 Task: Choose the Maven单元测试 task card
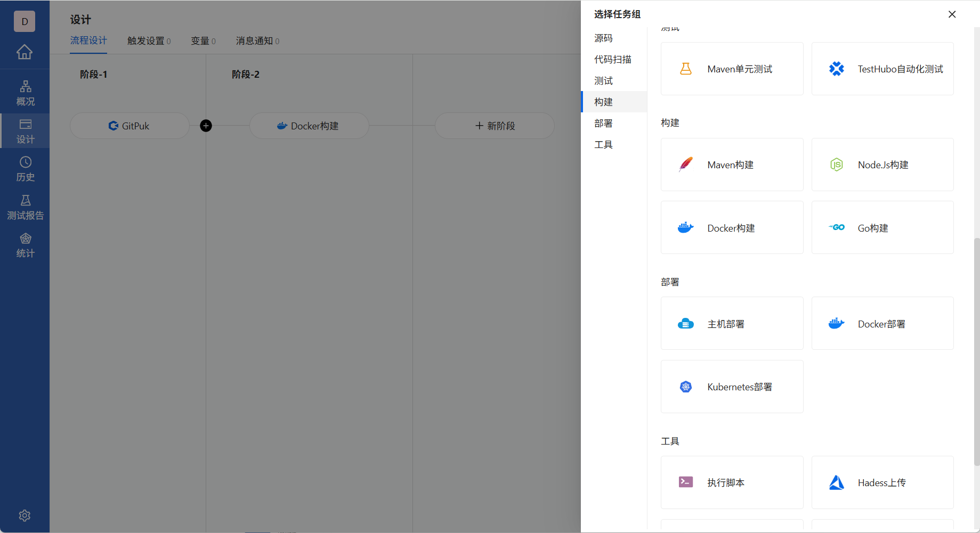pos(732,69)
